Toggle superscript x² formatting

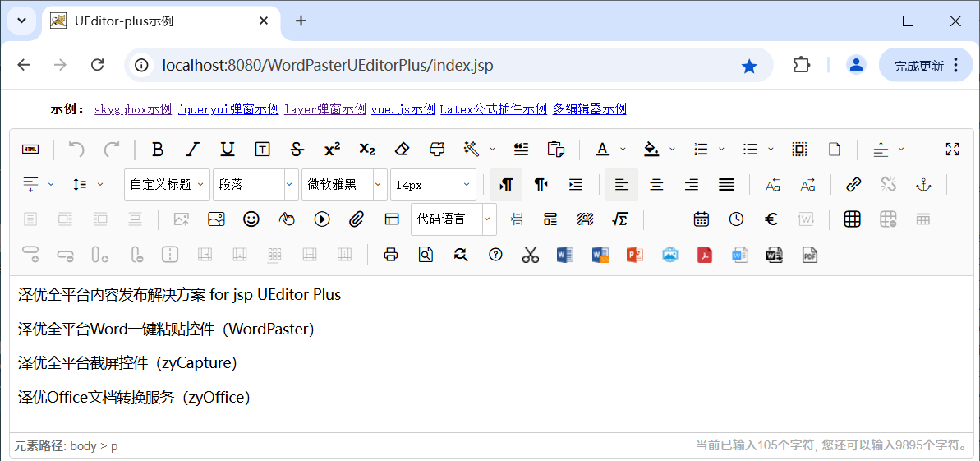pyautogui.click(x=333, y=149)
